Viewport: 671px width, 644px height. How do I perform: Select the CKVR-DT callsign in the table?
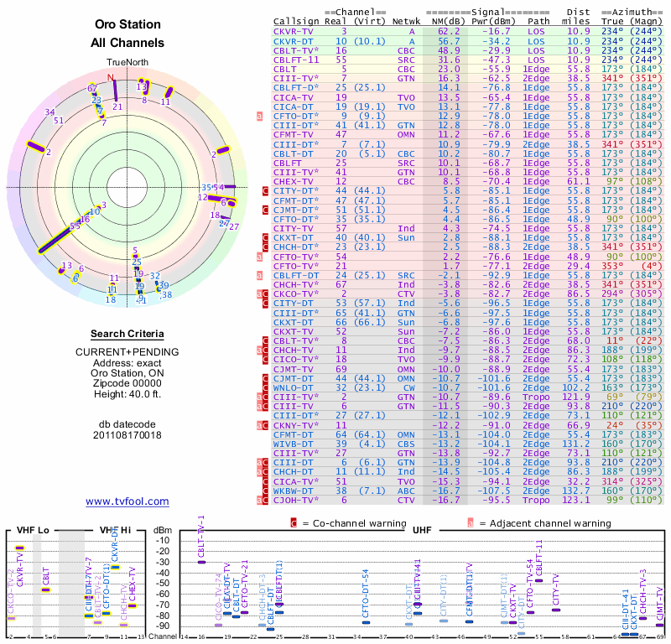[293, 41]
